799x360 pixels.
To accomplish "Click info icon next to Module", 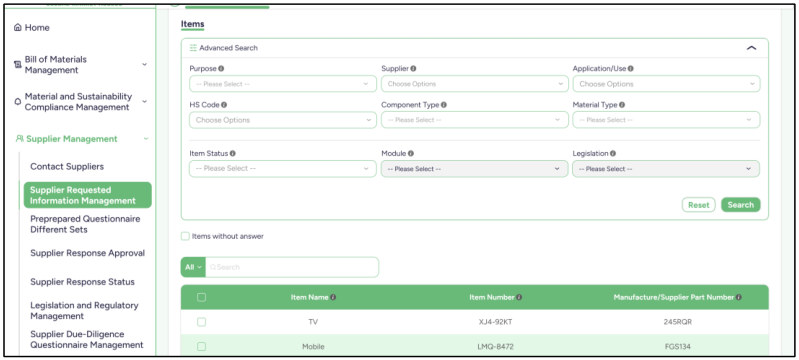I will click(x=411, y=153).
